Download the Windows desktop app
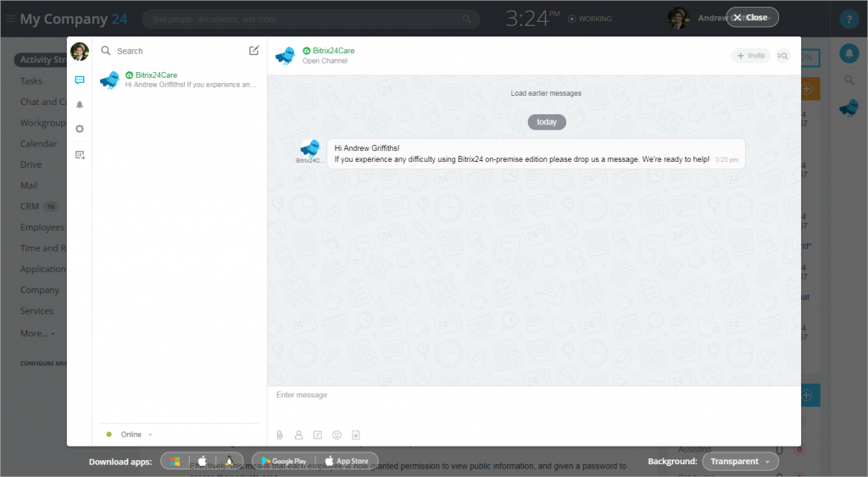This screenshot has width=868, height=477. pyautogui.click(x=175, y=461)
